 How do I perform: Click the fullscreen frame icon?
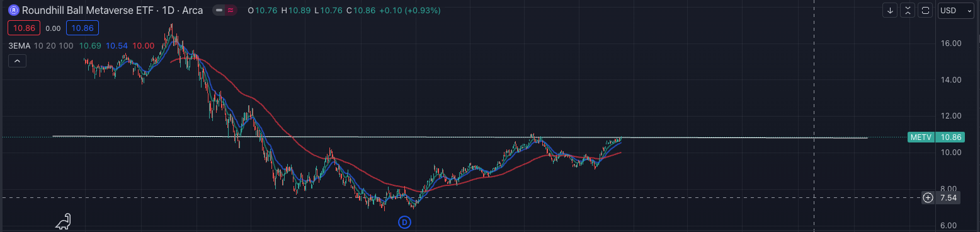[925, 11]
